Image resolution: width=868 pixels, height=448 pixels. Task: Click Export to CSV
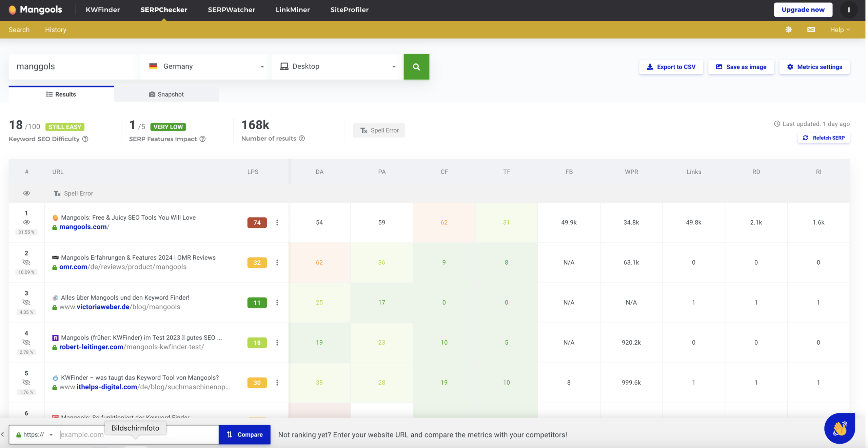click(671, 67)
